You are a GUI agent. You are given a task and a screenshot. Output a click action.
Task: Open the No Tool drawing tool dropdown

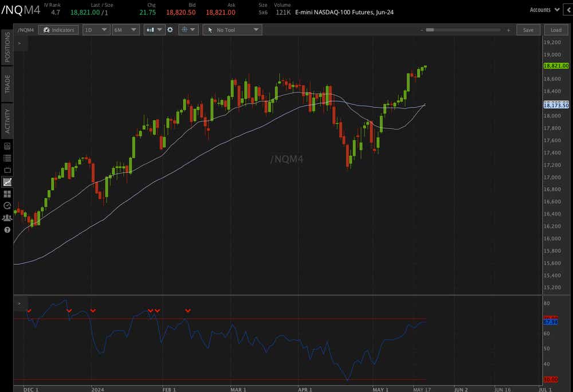233,30
